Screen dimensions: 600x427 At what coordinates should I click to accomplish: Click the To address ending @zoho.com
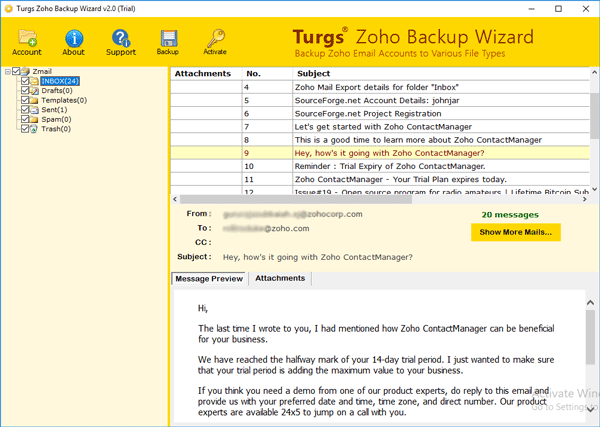(x=266, y=228)
